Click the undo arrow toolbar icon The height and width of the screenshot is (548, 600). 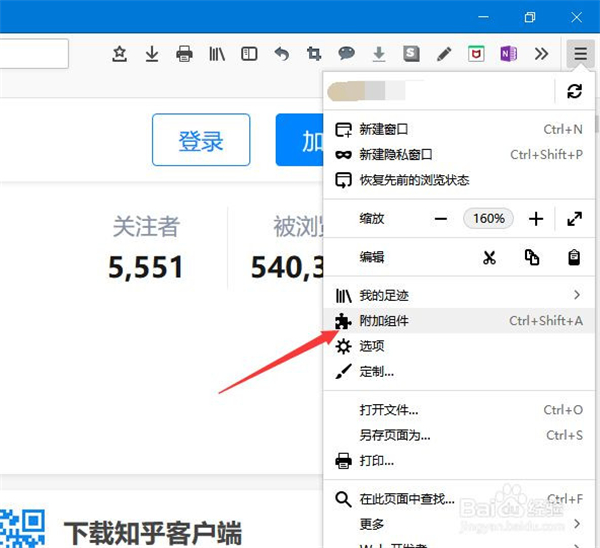[282, 54]
